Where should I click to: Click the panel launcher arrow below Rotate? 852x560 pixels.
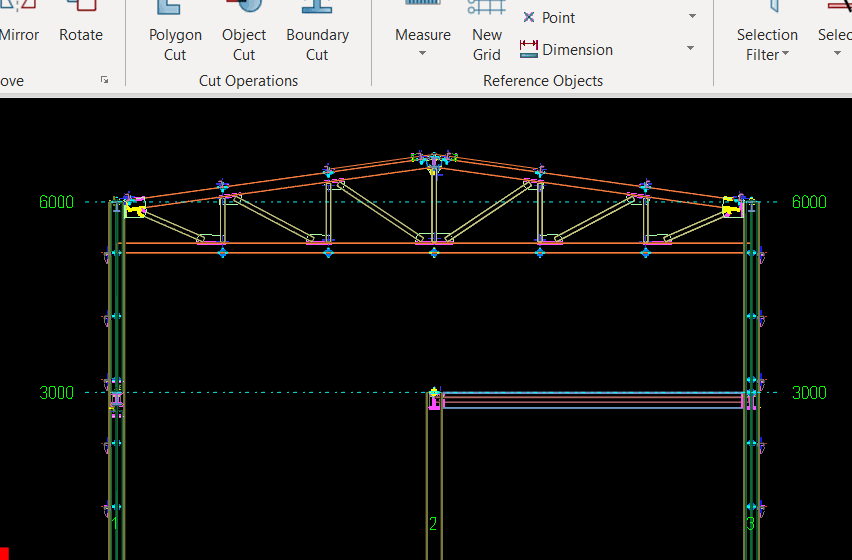105,80
